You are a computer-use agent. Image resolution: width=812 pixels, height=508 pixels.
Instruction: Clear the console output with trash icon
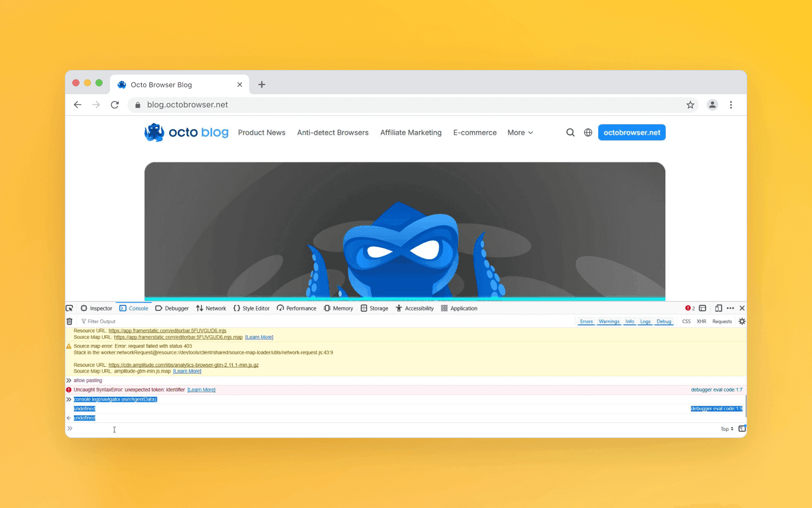tap(69, 321)
